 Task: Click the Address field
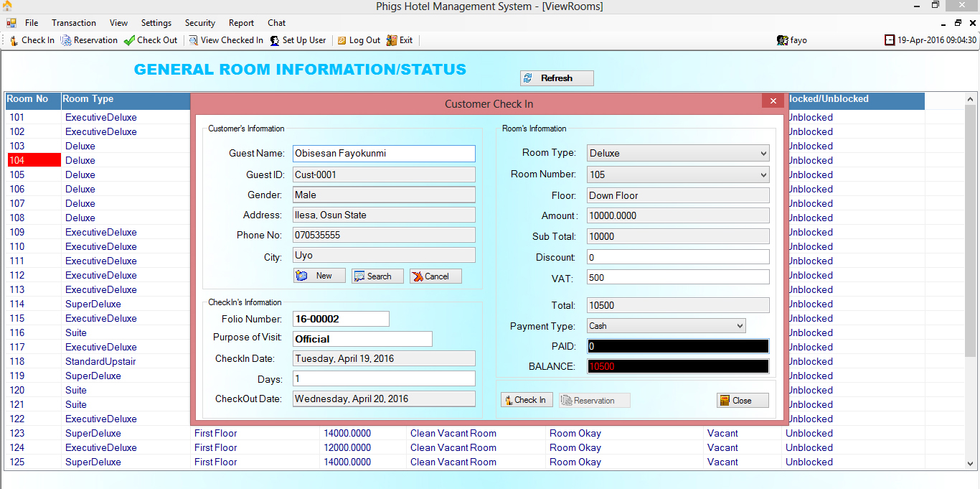tap(384, 215)
